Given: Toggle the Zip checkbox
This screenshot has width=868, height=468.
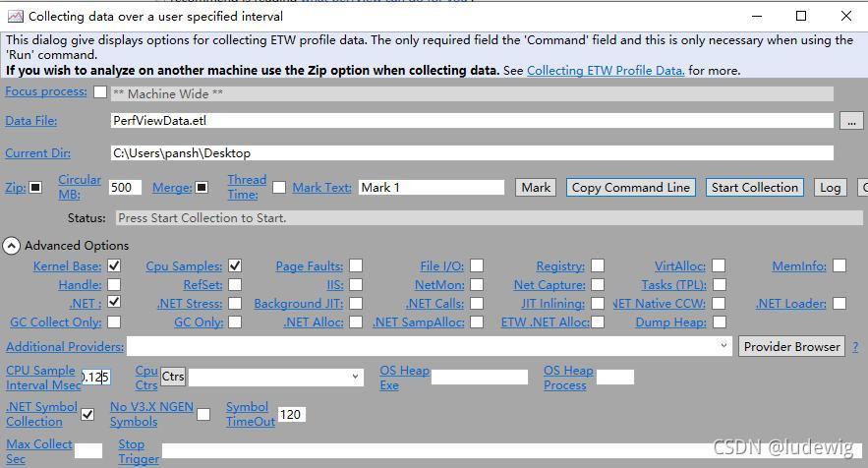Looking at the screenshot, I should coord(35,187).
